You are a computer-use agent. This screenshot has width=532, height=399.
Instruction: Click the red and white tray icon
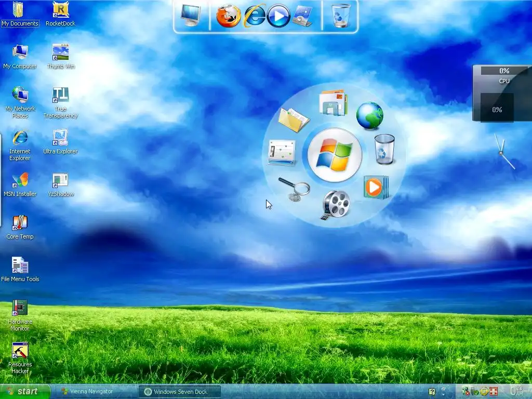tap(494, 392)
